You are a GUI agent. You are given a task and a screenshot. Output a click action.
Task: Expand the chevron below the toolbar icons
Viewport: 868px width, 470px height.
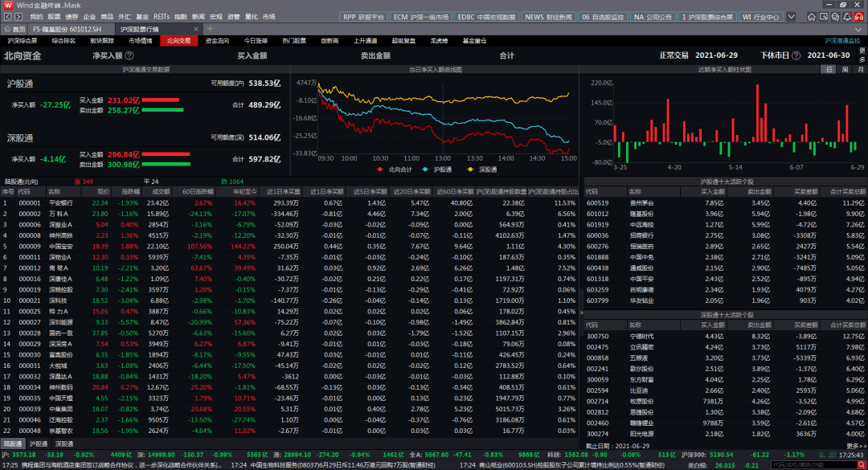click(x=858, y=29)
